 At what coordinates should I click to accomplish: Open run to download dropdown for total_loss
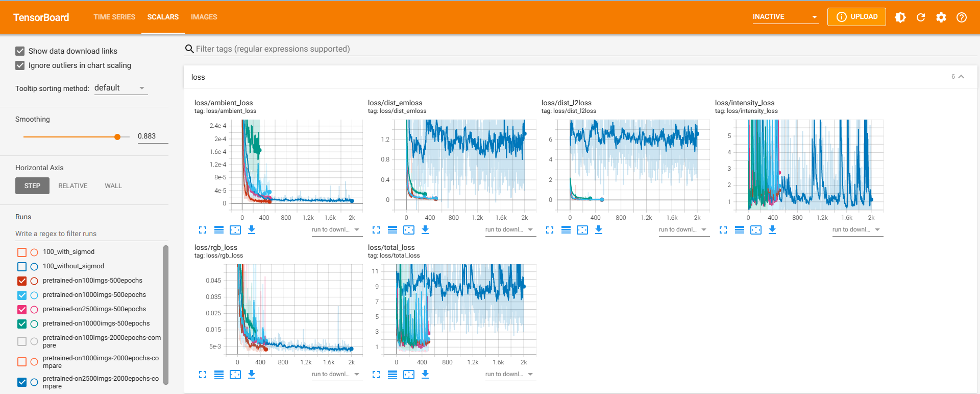click(510, 375)
